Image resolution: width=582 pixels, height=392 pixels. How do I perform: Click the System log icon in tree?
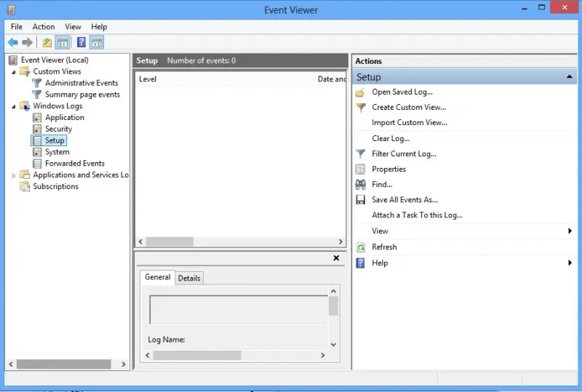click(x=37, y=152)
